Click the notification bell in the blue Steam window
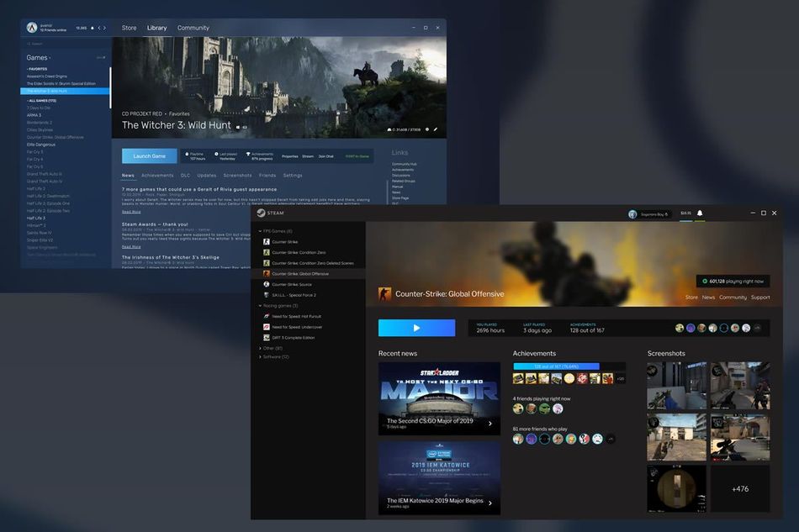The width and height of the screenshot is (799, 532). click(93, 28)
